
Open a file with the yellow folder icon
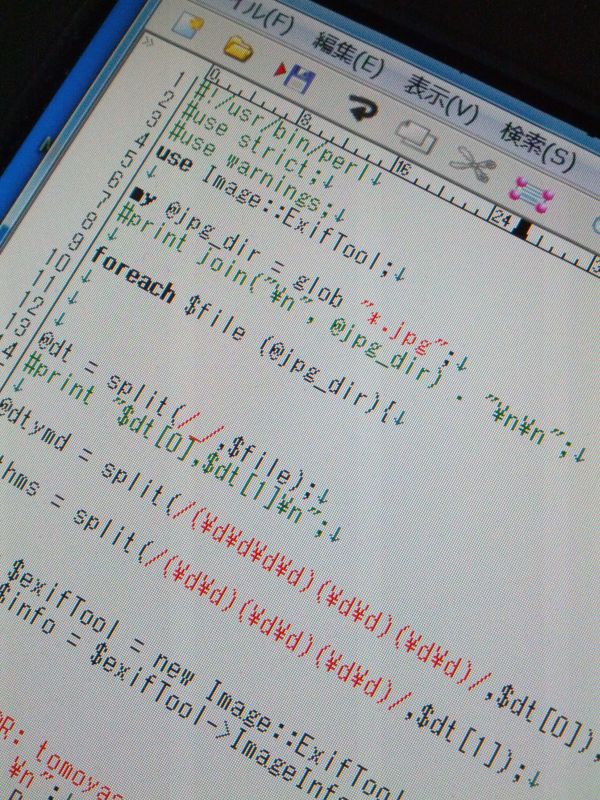pyautogui.click(x=238, y=49)
